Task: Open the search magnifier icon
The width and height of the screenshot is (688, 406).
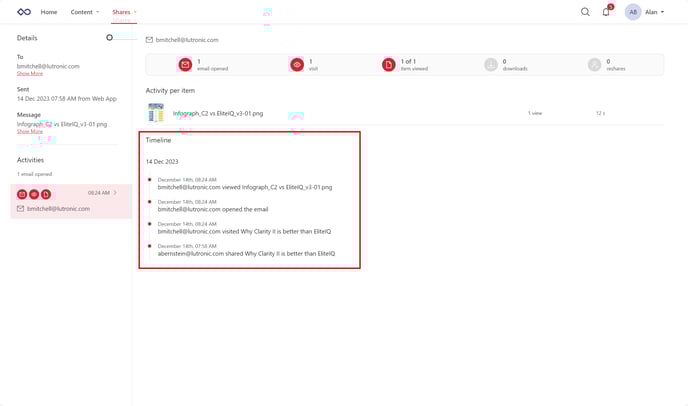Action: (585, 12)
